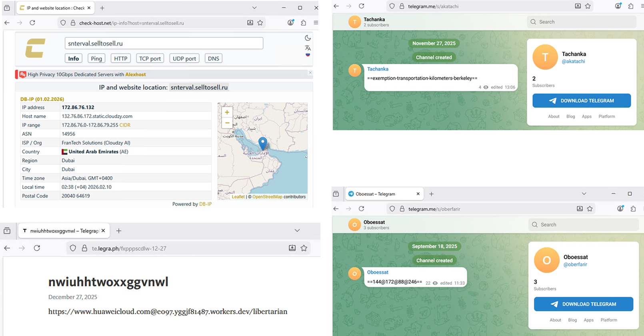Switch to the Ping check

click(96, 58)
